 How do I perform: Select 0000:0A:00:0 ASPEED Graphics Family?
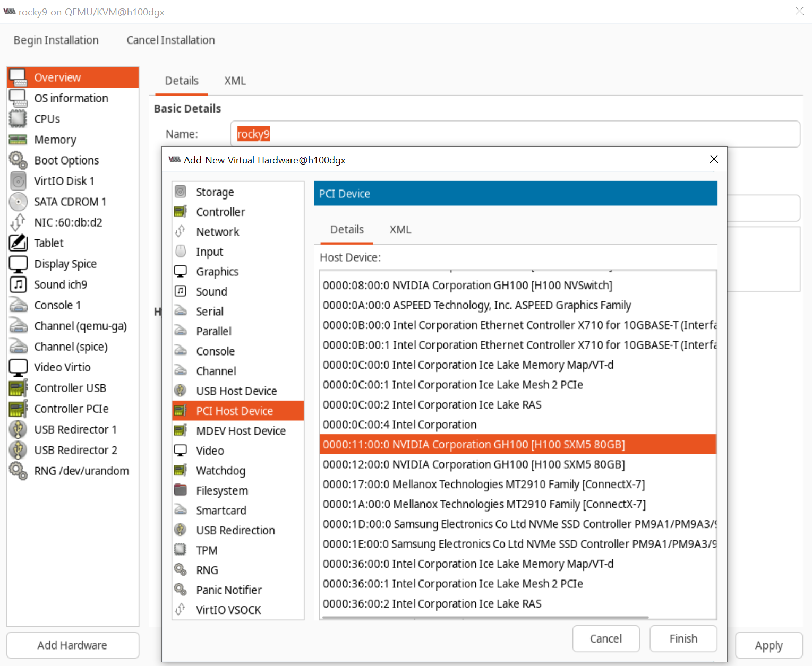click(518, 305)
